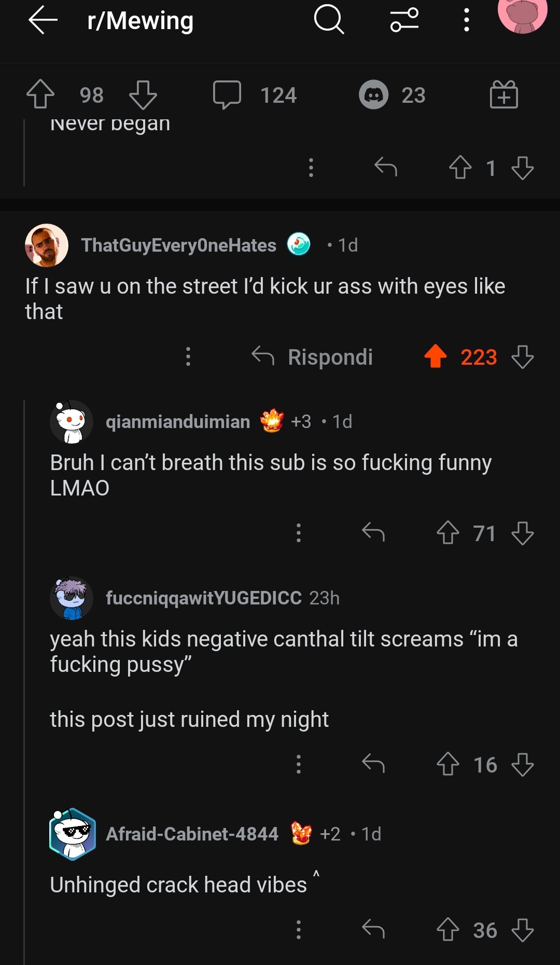The height and width of the screenshot is (965, 560).
Task: Upvote the 'Unhinged crack head vibes' comment
Action: 448,929
